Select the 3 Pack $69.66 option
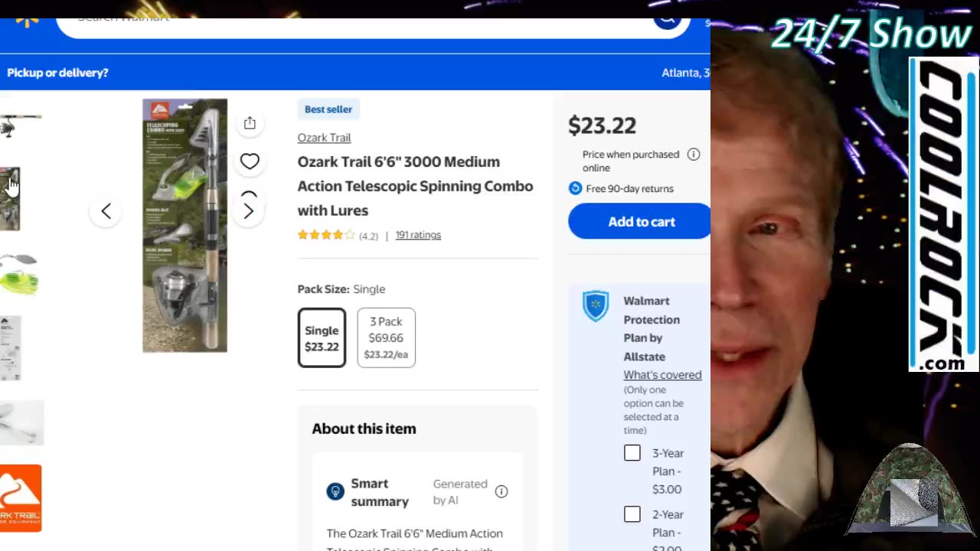980x551 pixels. 386,337
